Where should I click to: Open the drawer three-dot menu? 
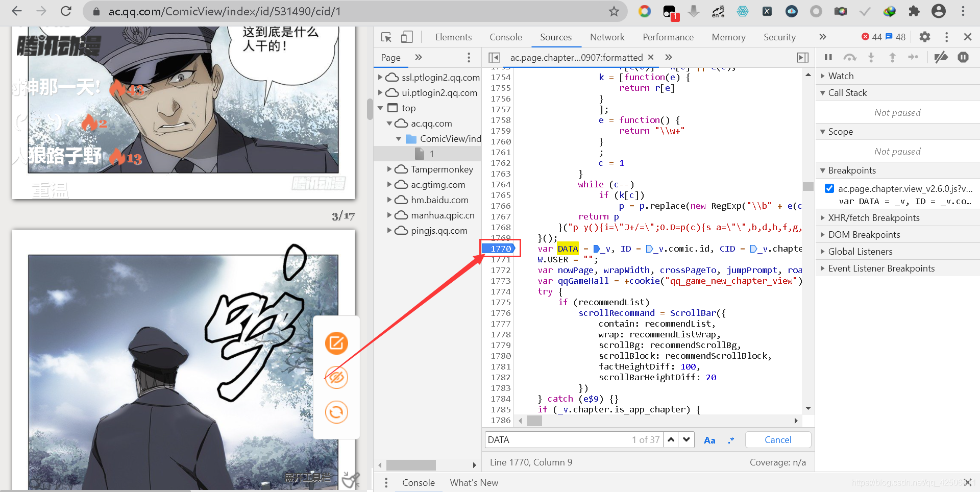tap(386, 482)
